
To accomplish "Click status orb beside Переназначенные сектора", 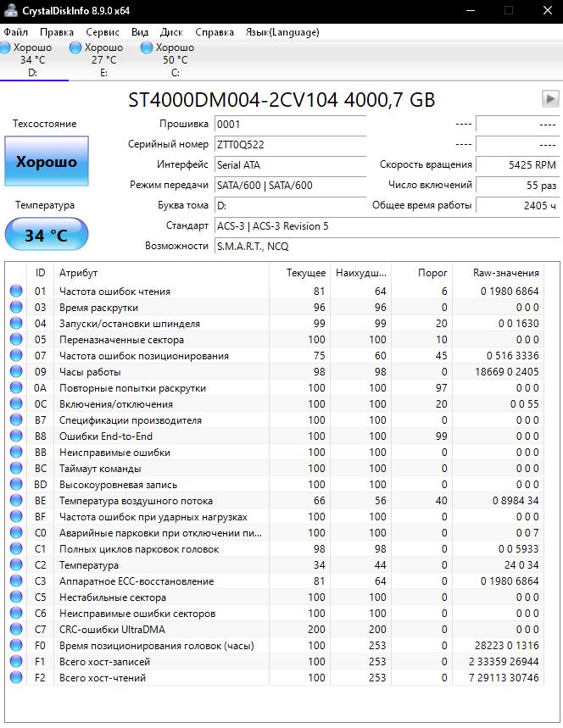I will pyautogui.click(x=16, y=340).
